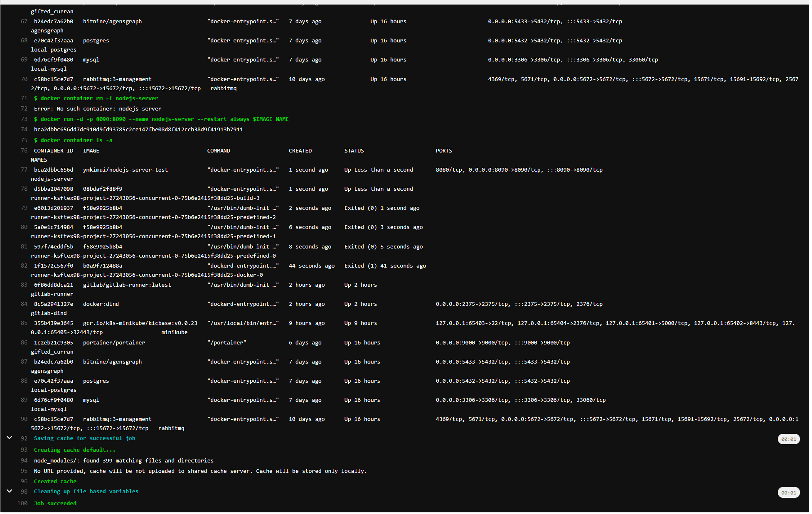Click line number 82 for Exited (1) row
812x514 pixels.
(x=24, y=266)
